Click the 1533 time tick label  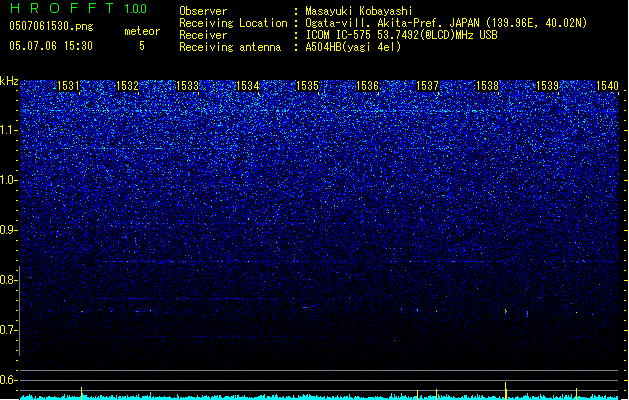pyautogui.click(x=187, y=86)
